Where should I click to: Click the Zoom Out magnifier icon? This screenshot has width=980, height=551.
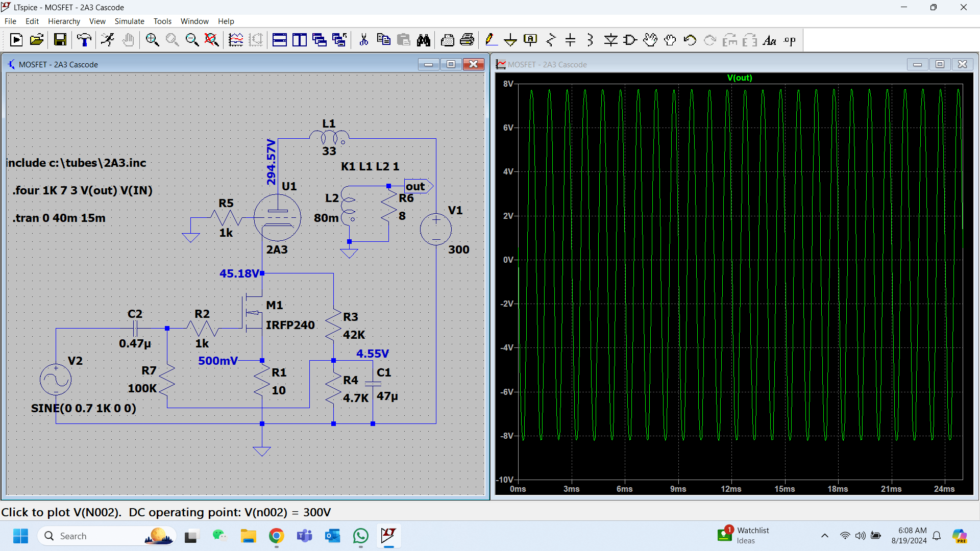(x=192, y=40)
